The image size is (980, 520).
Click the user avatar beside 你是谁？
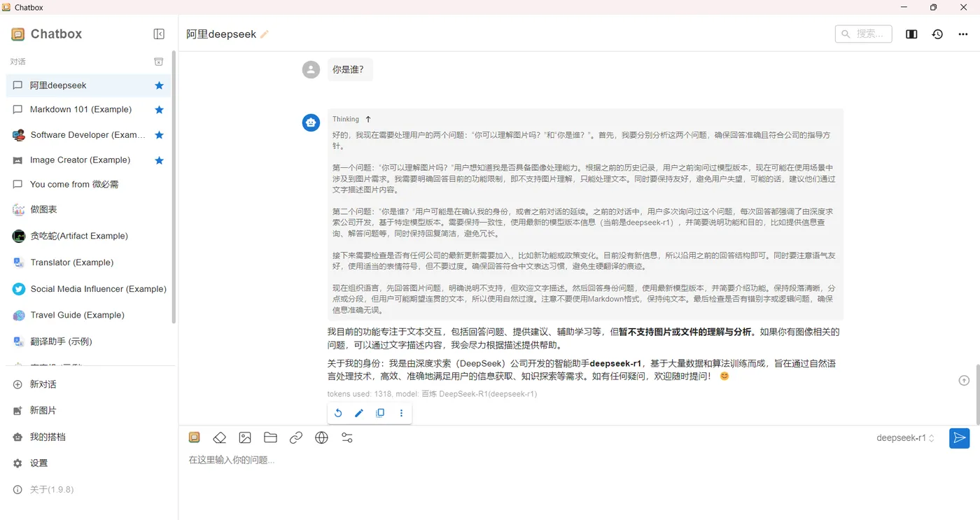point(311,69)
